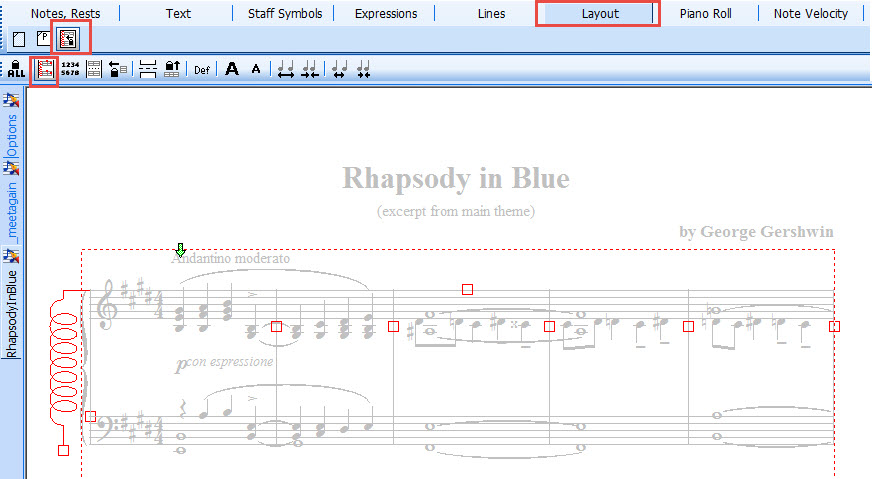Toggle the highlighted page layout mode button
Image resolution: width=872 pixels, height=479 pixels.
point(68,39)
